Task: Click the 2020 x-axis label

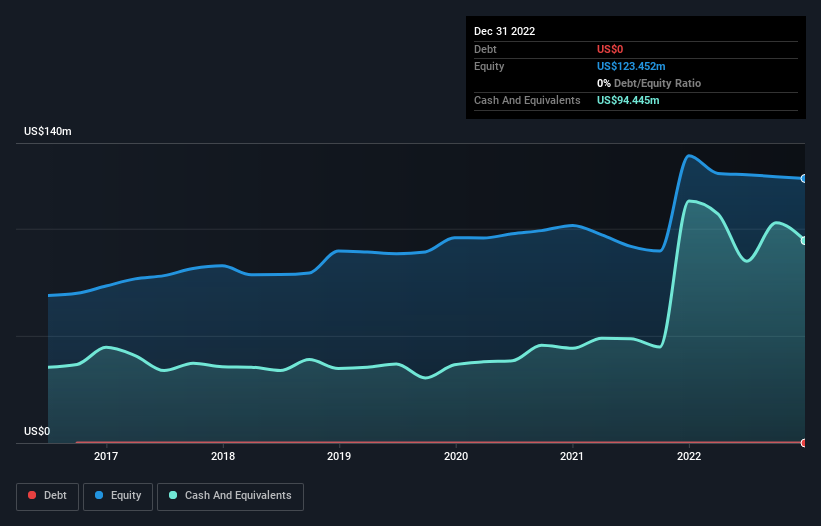Action: click(456, 456)
